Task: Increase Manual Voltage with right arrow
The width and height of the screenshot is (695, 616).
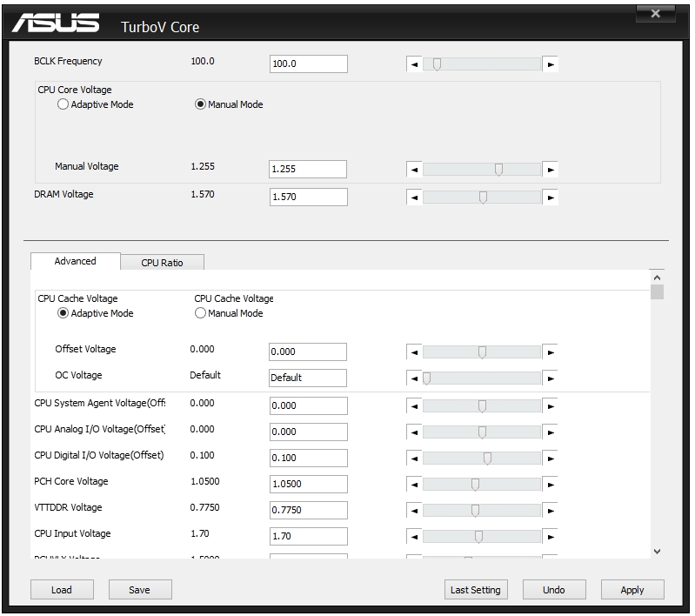Action: pos(550,170)
